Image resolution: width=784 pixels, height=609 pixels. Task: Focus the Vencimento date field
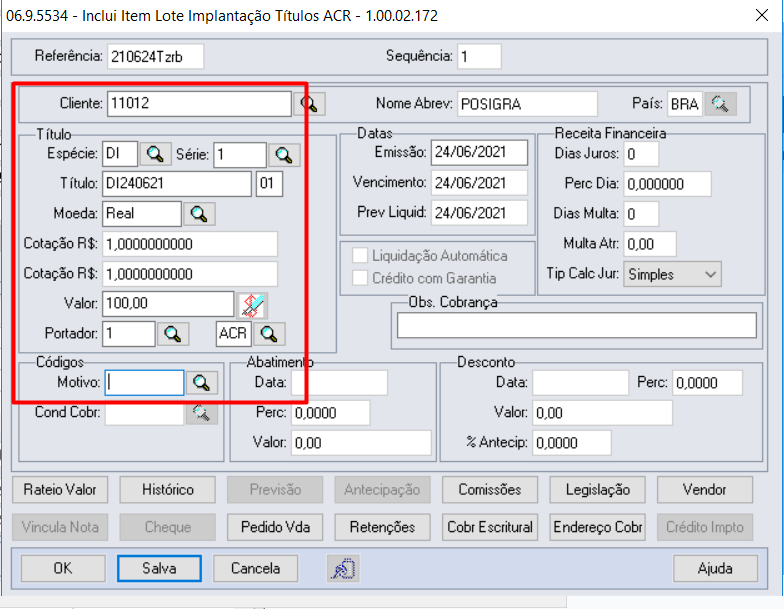point(479,183)
